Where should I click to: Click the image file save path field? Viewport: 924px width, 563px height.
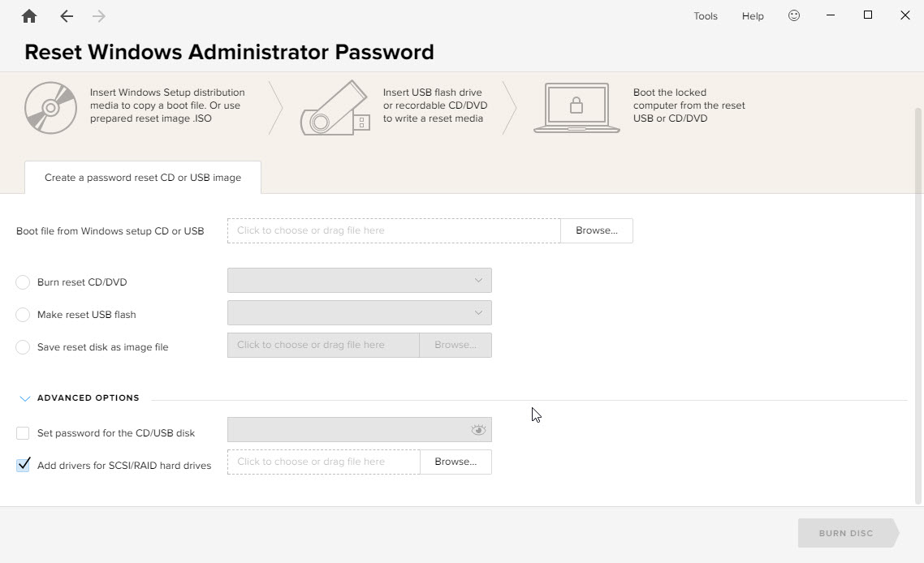point(323,345)
